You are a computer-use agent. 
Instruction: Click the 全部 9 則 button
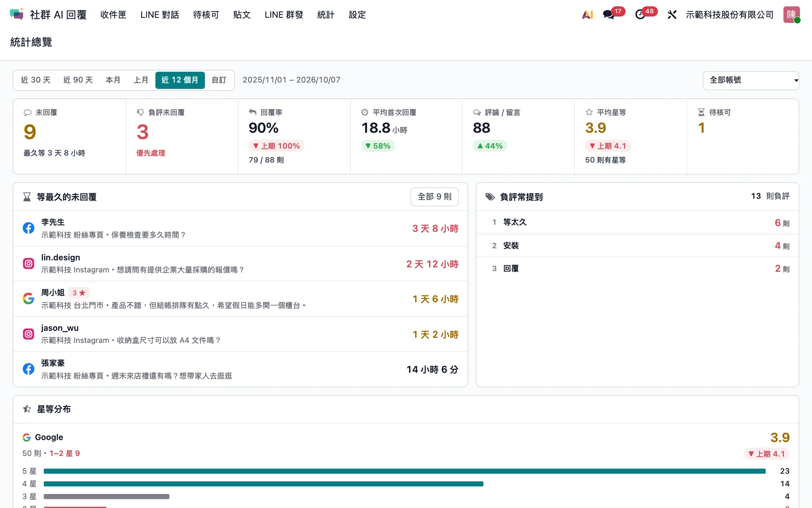(434, 197)
